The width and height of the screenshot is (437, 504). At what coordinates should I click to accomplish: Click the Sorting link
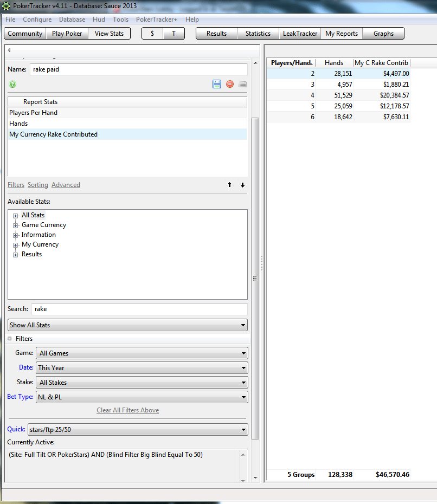tap(37, 185)
